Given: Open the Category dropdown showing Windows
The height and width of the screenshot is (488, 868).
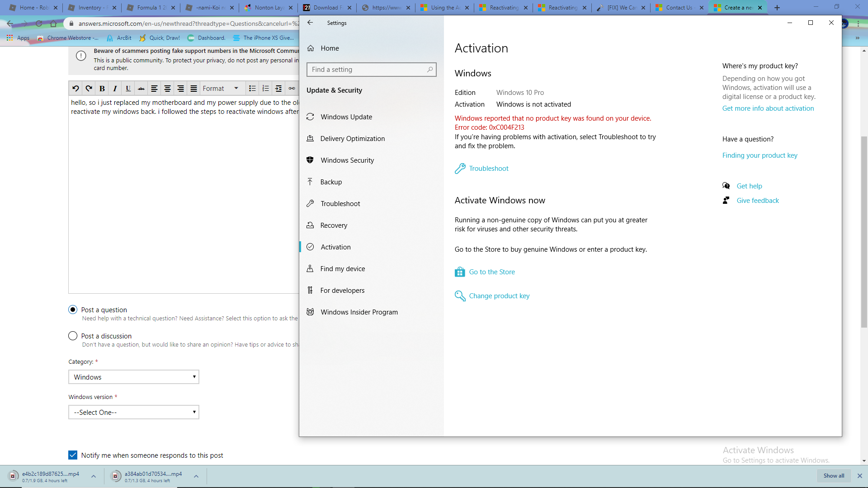Looking at the screenshot, I should click(x=134, y=377).
